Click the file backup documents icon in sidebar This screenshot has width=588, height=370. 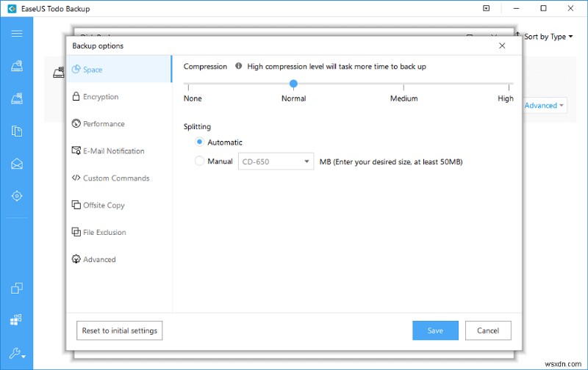pos(17,131)
